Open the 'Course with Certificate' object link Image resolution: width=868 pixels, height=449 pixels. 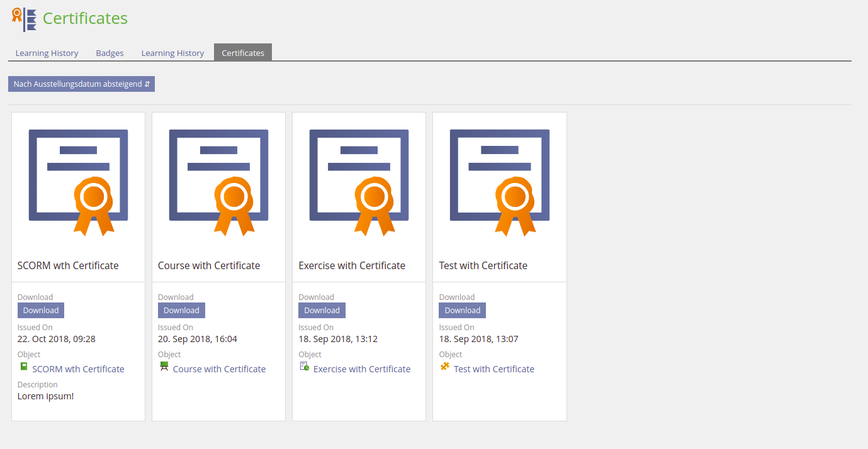[x=219, y=369]
